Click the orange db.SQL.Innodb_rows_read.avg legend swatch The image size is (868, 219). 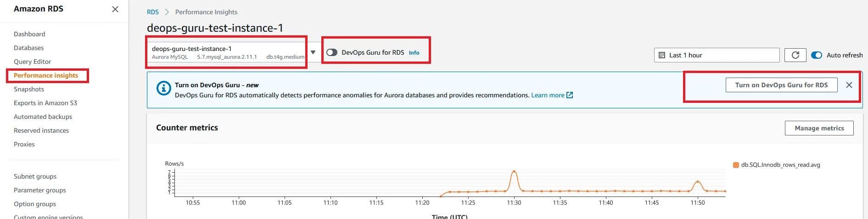[x=736, y=165]
